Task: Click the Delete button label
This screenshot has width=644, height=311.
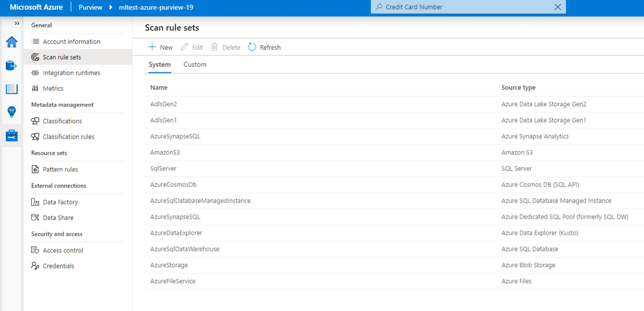Action: tap(231, 47)
